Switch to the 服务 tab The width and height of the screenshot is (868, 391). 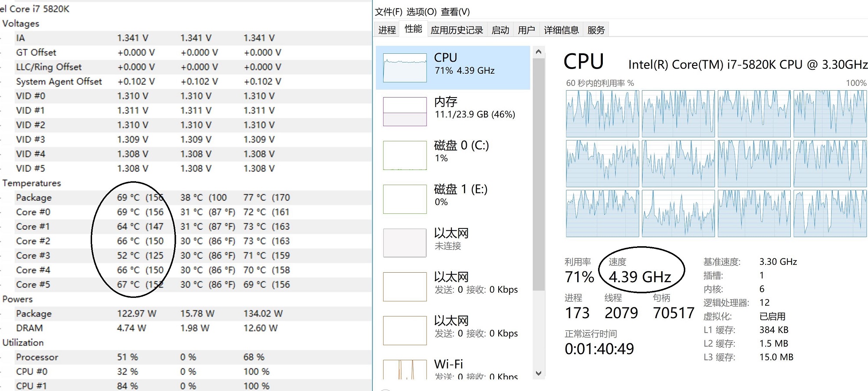pos(596,29)
